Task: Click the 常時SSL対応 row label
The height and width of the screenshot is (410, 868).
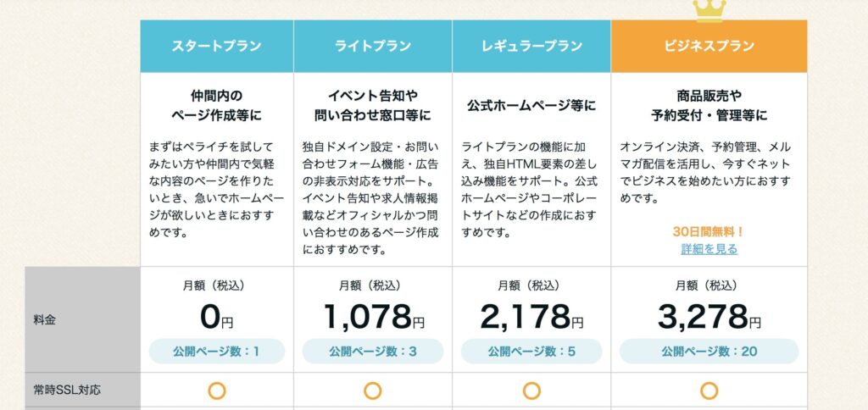Action: click(67, 390)
